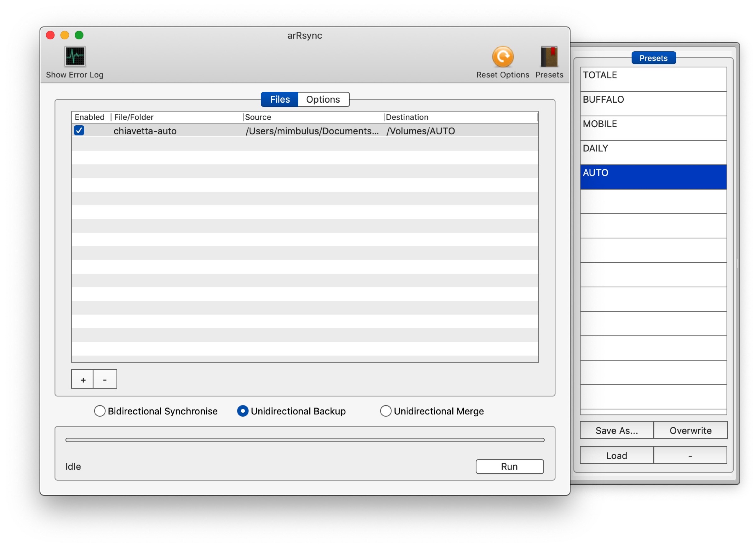Uncheck the chiavetta-auto Enabled checkbox

79,131
